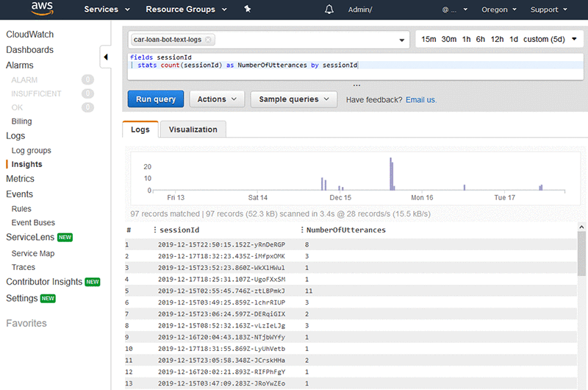Click the sessionId column resize handle
This screenshot has height=390, width=588.
154,230
